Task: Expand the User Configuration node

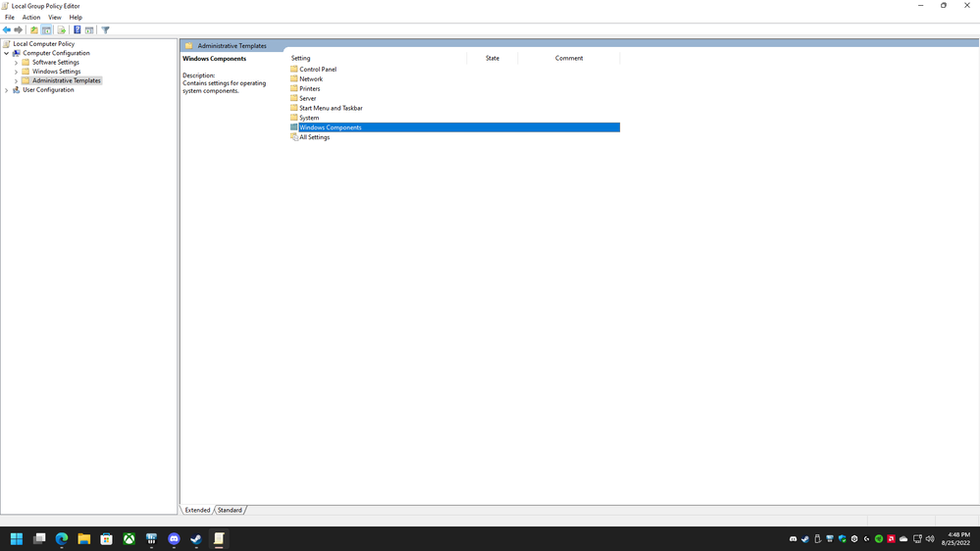Action: pos(7,90)
